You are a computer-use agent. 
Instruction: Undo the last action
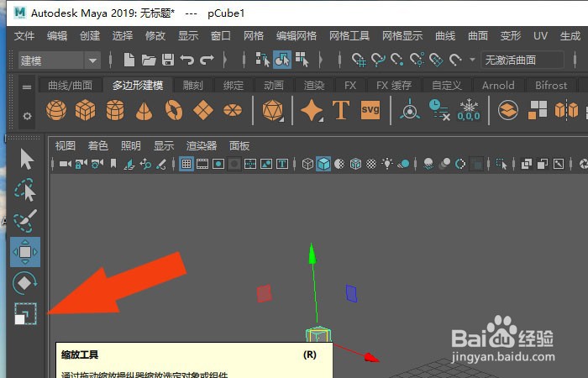[186, 60]
